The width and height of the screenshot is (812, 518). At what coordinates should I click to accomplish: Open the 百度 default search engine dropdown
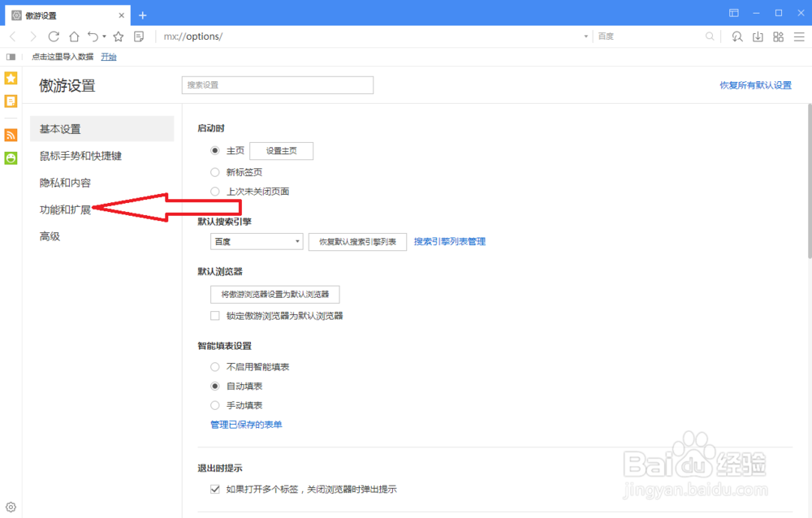[257, 242]
